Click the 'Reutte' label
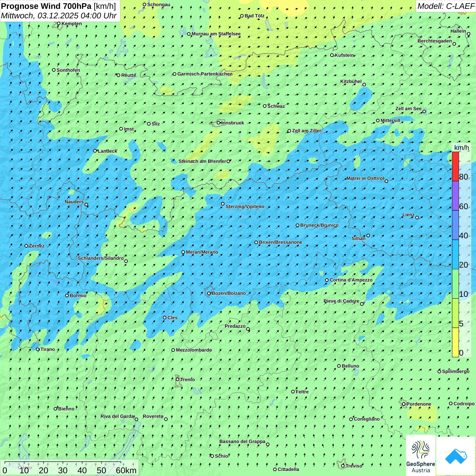 coord(129,75)
